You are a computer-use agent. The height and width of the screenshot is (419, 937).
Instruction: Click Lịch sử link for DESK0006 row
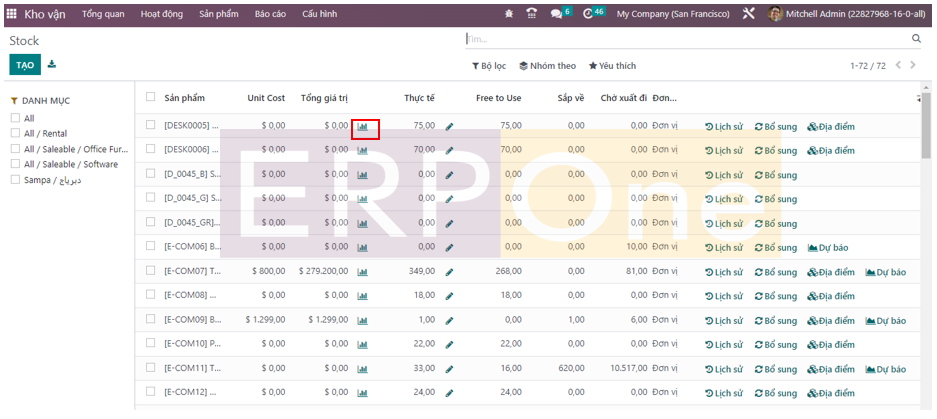(x=723, y=151)
